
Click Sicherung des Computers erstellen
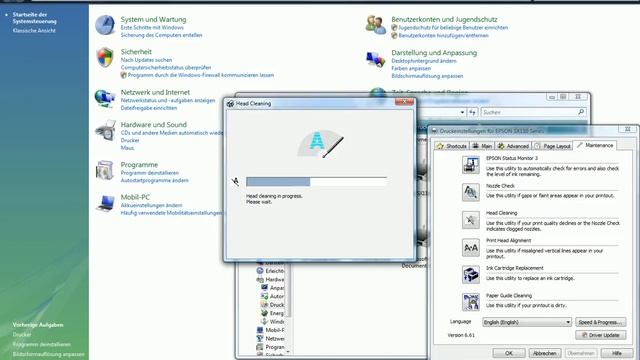point(161,36)
